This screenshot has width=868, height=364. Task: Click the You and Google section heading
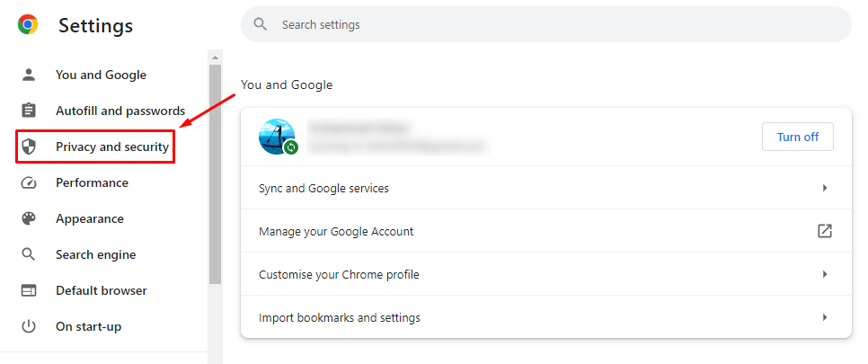[287, 84]
